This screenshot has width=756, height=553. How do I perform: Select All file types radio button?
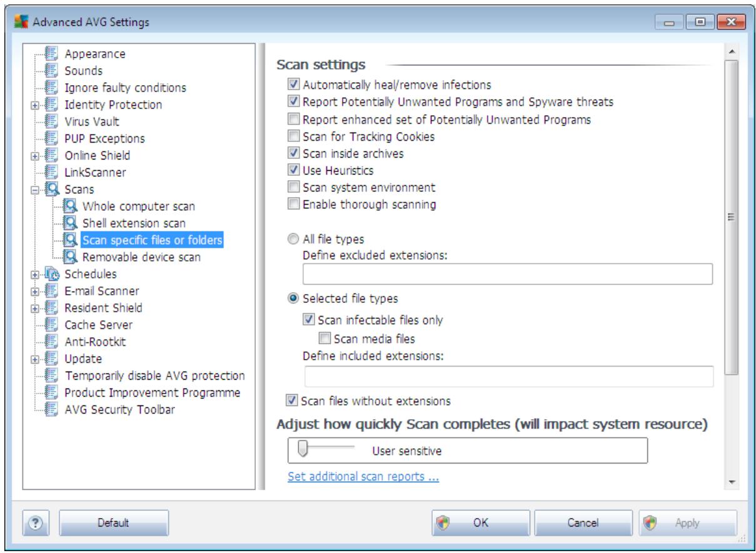[293, 239]
